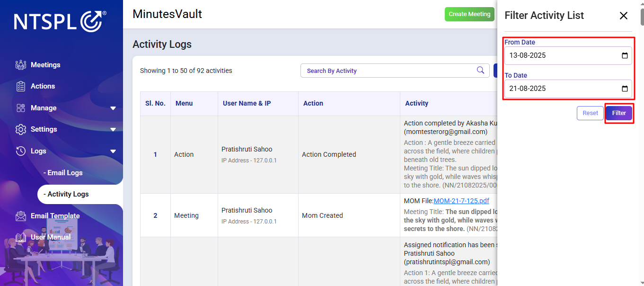This screenshot has height=286, width=644.
Task: Click the Settings gear icon
Action: coord(21,129)
